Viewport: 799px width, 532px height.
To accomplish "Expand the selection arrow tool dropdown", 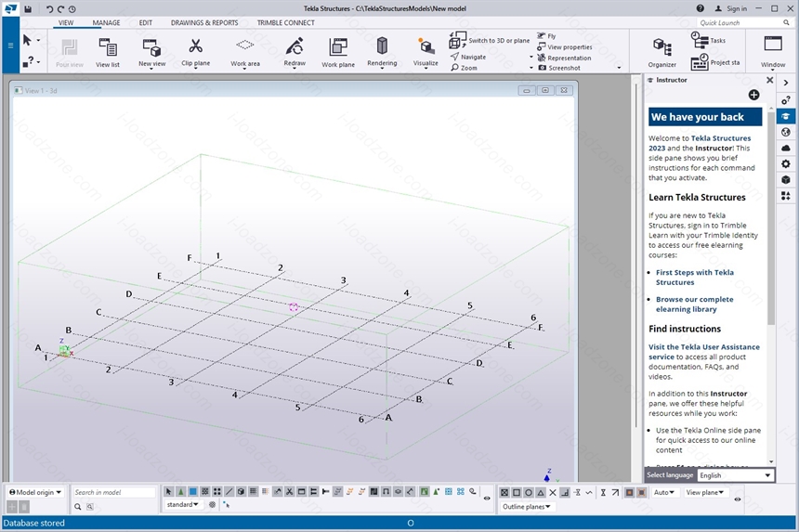I will pyautogui.click(x=38, y=40).
